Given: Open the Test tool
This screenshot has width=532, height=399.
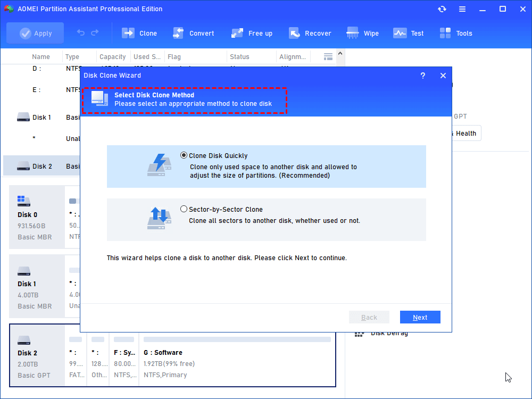Looking at the screenshot, I should coord(408,33).
